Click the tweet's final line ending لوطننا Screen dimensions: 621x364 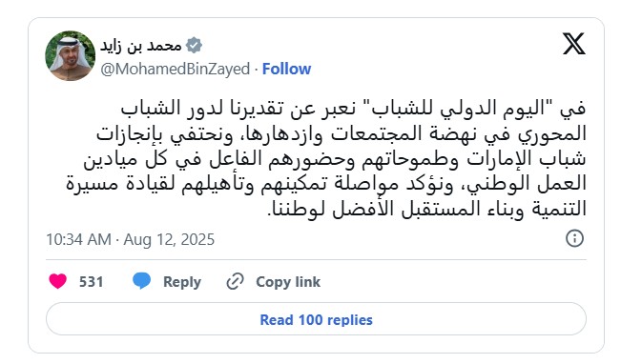pos(427,209)
